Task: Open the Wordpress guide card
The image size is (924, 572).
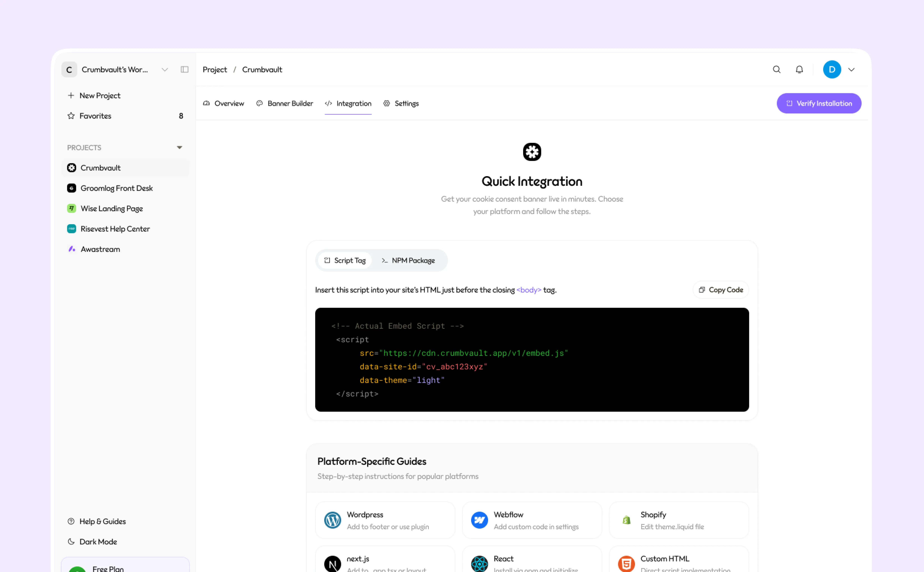Action: point(385,520)
